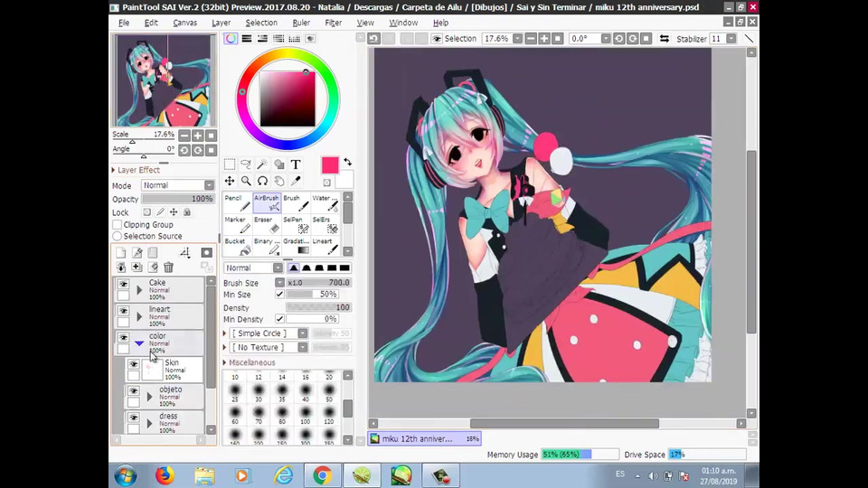The width and height of the screenshot is (868, 488).
Task: Open the Selection menu
Action: coord(261,23)
